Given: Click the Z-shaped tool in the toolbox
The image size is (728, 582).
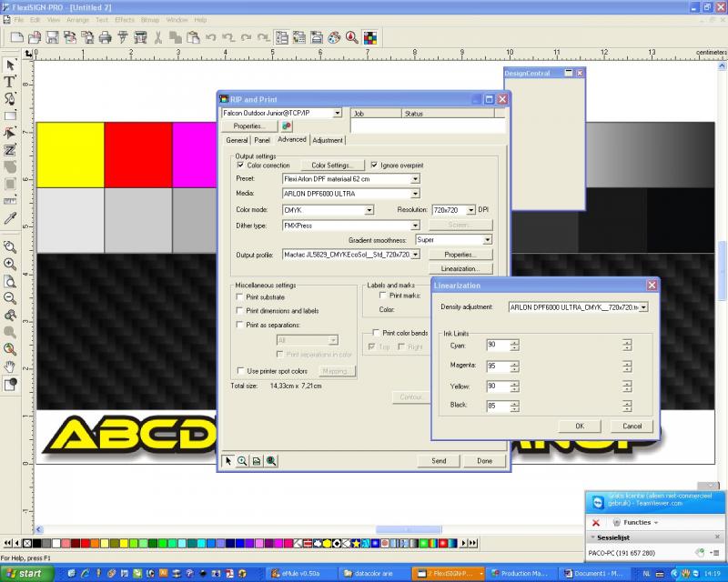Looking at the screenshot, I should (10, 150).
